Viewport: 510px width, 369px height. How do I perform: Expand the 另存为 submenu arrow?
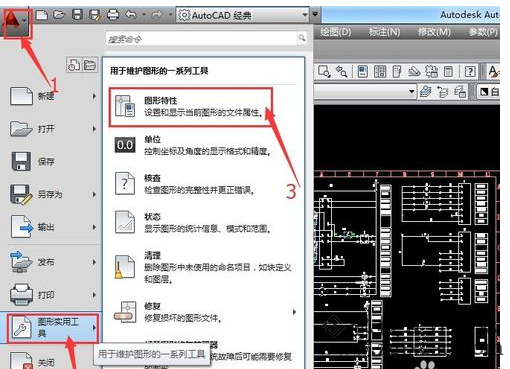click(94, 194)
